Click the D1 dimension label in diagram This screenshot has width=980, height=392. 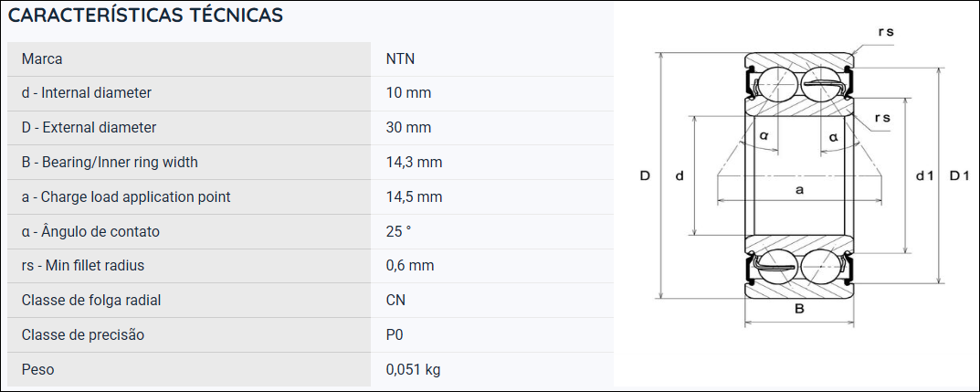(959, 176)
